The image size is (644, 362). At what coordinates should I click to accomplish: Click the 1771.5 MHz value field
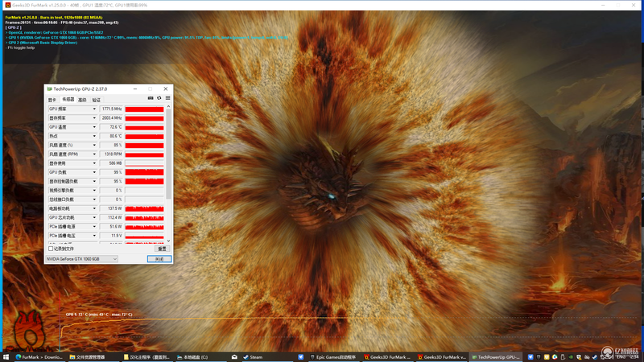[111, 109]
